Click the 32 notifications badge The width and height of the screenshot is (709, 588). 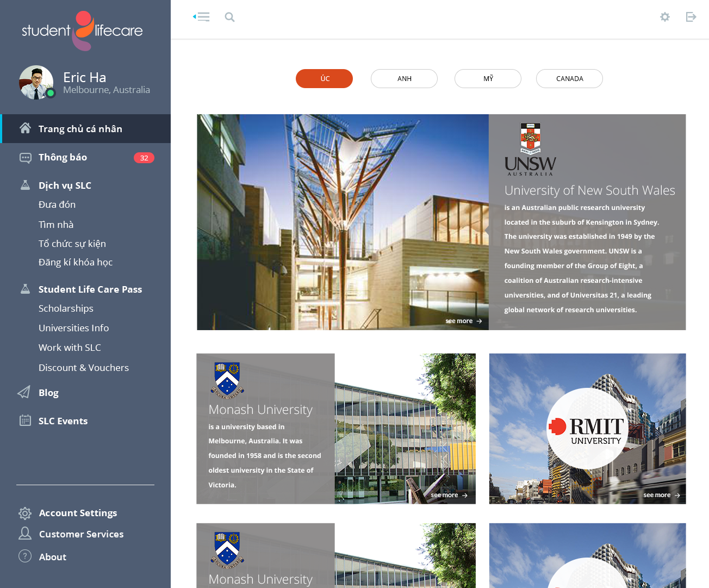[x=144, y=158]
